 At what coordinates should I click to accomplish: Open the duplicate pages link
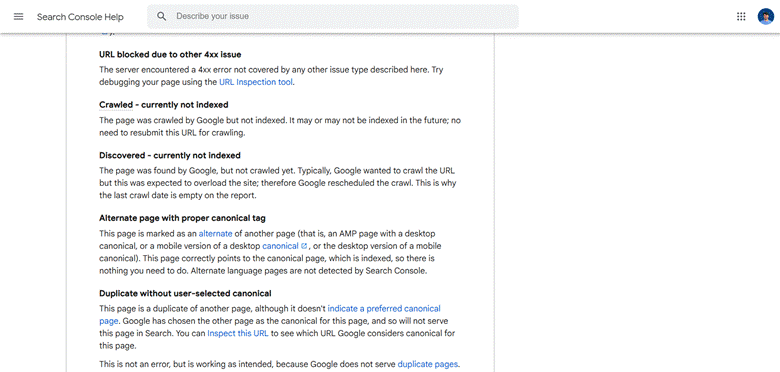(x=427, y=364)
